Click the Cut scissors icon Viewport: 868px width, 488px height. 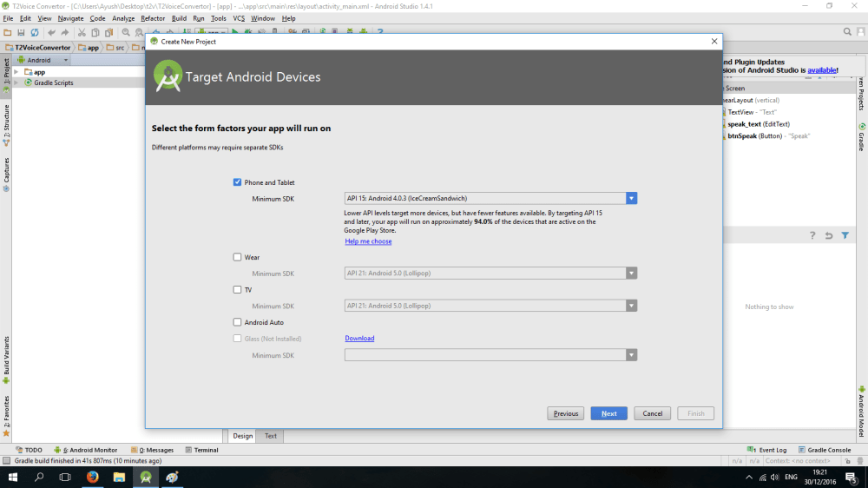pos(82,32)
